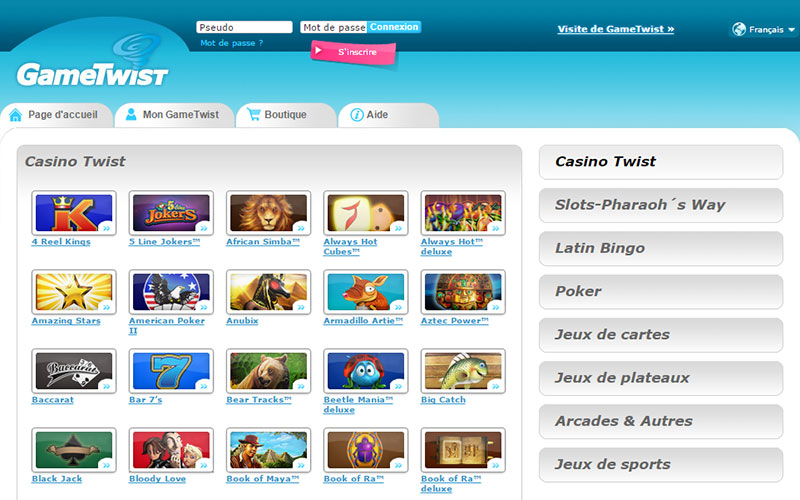800x500 pixels.
Task: Open Book of Ra deluxe book thumbnail
Action: point(463,450)
